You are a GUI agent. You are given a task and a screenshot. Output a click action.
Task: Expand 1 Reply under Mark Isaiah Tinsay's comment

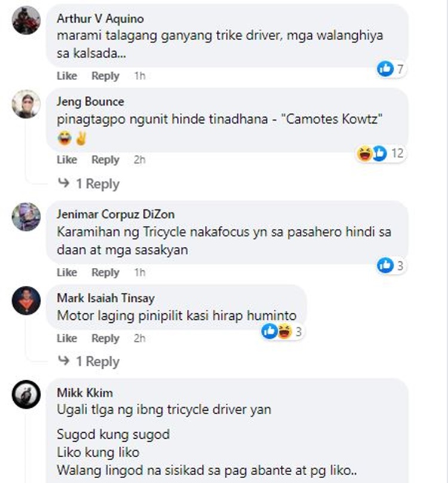click(x=97, y=361)
